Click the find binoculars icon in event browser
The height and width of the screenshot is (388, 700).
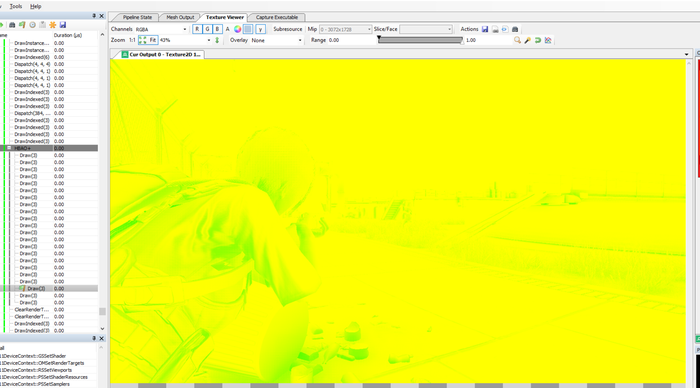(x=12, y=25)
